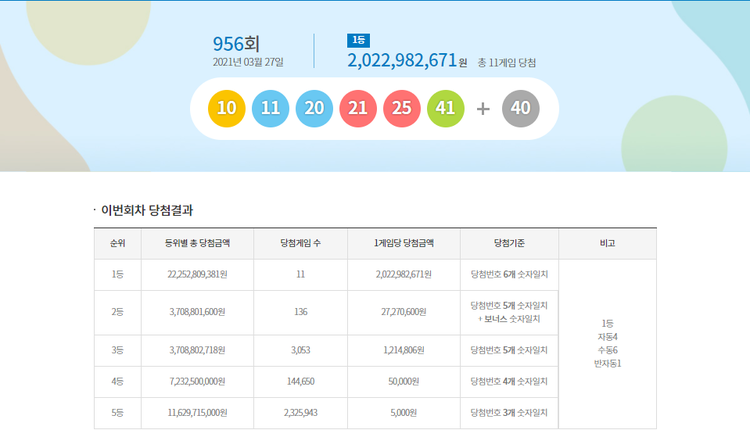Click the 4등 rank cell
Screen dimensions: 750x430
[x=118, y=382]
